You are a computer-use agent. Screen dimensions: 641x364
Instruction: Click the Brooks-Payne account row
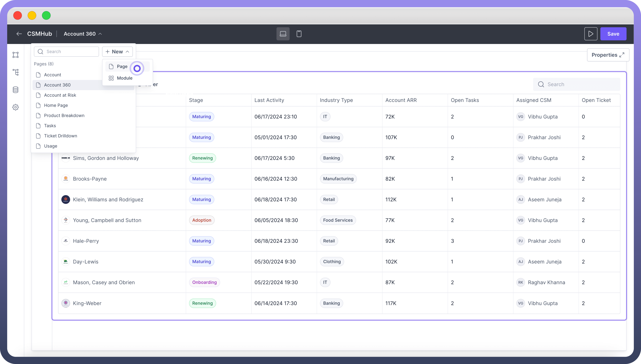90,179
